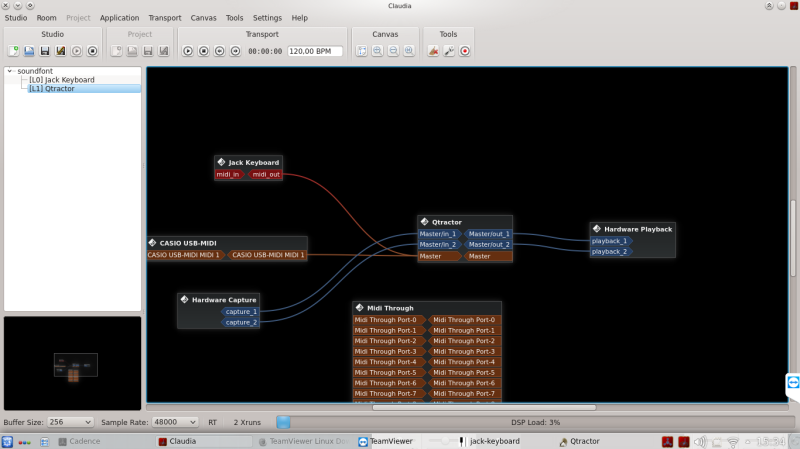Click the Studio start icon
Image resolution: width=800 pixels, height=449 pixels.
tap(77, 51)
